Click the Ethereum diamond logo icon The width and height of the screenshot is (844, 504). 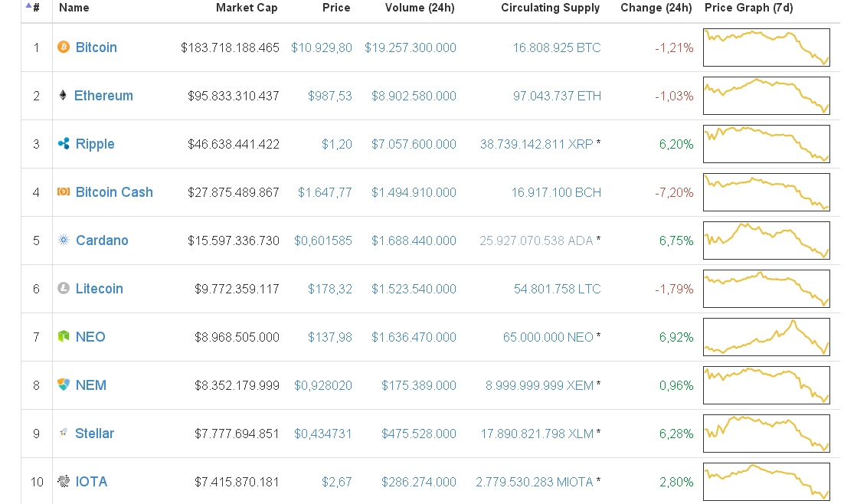tap(63, 95)
